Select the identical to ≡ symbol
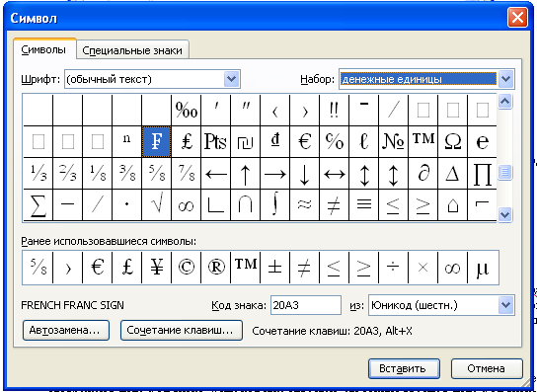537x392 pixels. click(363, 204)
